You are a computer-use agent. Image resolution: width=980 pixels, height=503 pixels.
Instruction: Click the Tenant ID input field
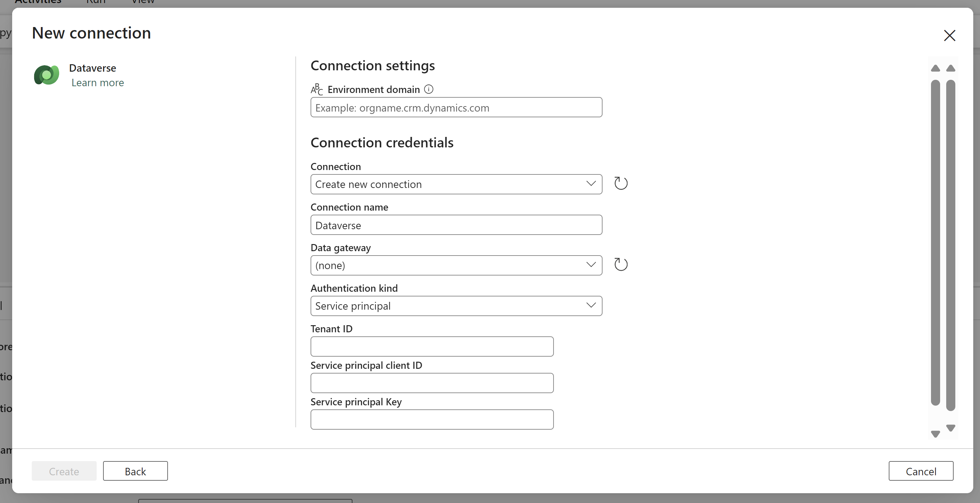[432, 346]
